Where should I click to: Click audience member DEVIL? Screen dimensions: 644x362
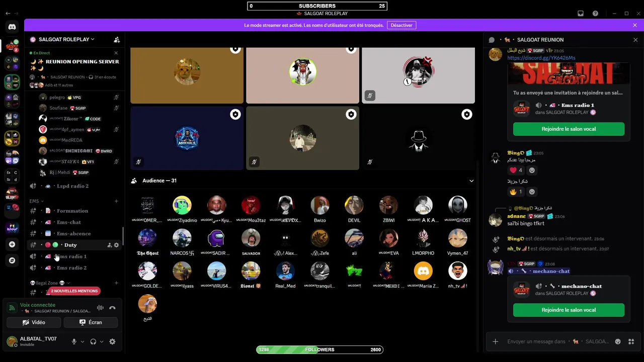click(x=354, y=209)
